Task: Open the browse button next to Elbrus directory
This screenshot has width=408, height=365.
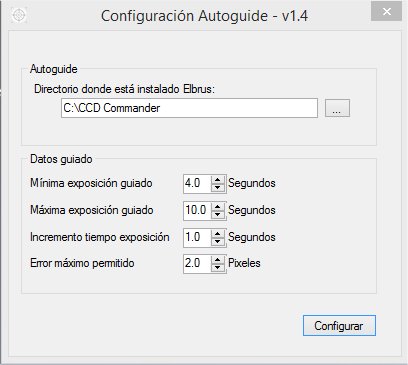Action: click(x=337, y=108)
